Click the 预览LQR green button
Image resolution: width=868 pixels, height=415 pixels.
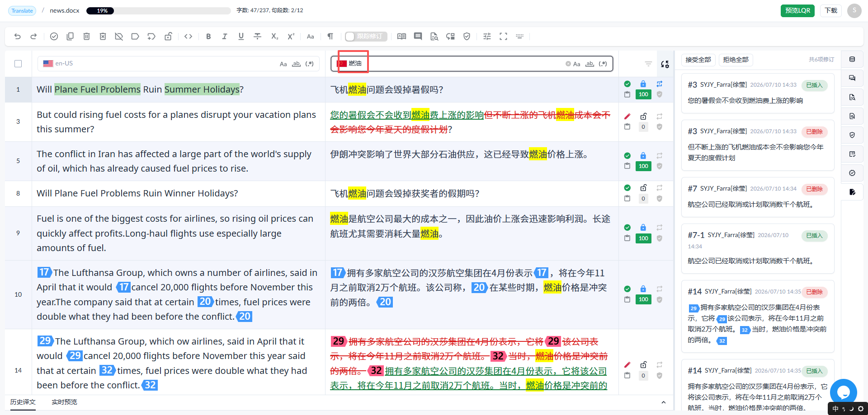coord(797,10)
